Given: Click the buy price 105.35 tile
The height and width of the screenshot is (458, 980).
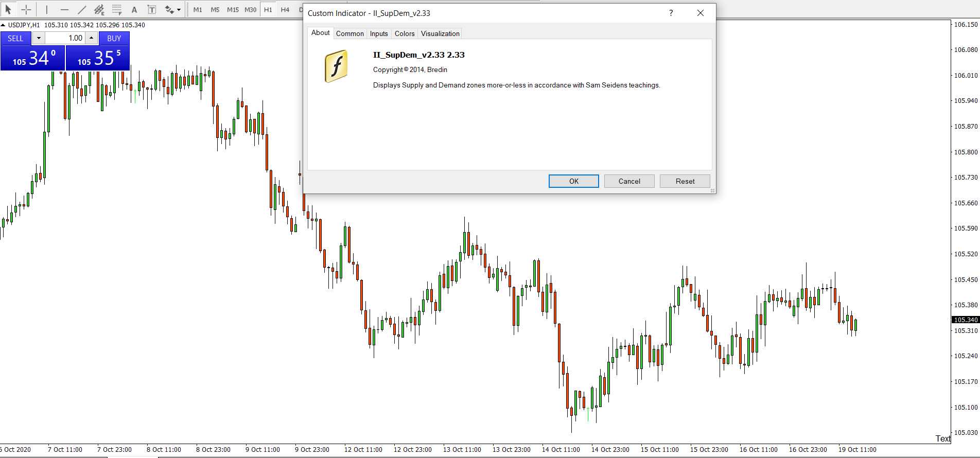Looking at the screenshot, I should coord(98,58).
